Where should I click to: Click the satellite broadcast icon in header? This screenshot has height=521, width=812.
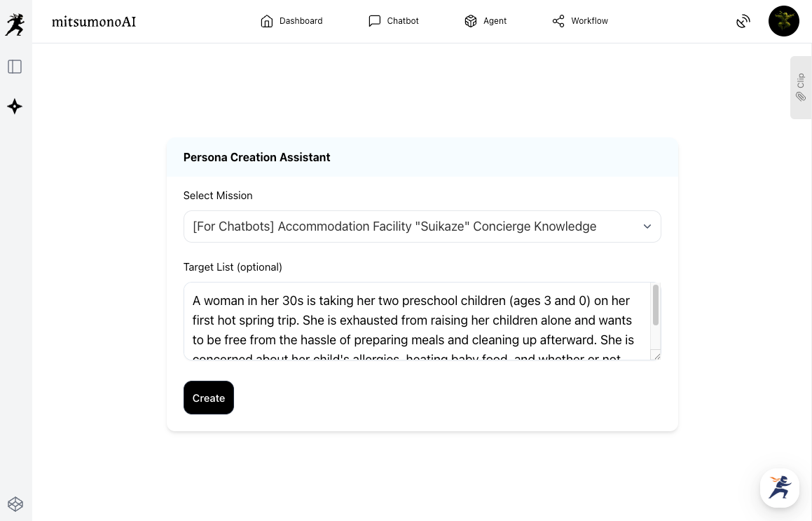743,22
